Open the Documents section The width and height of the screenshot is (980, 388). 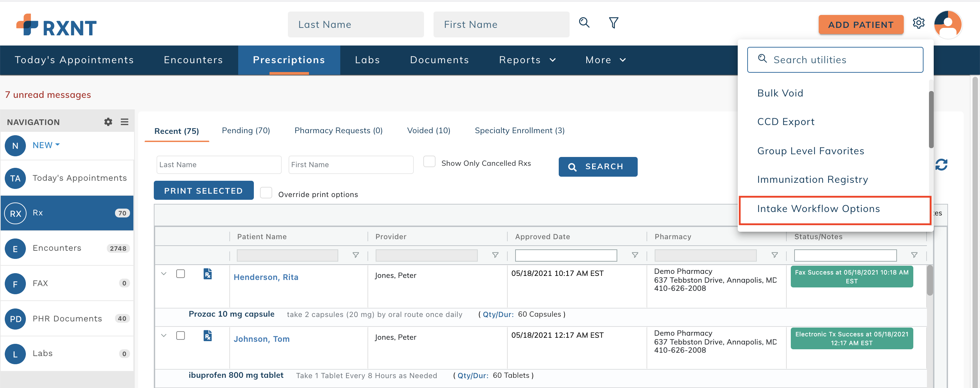coord(439,60)
